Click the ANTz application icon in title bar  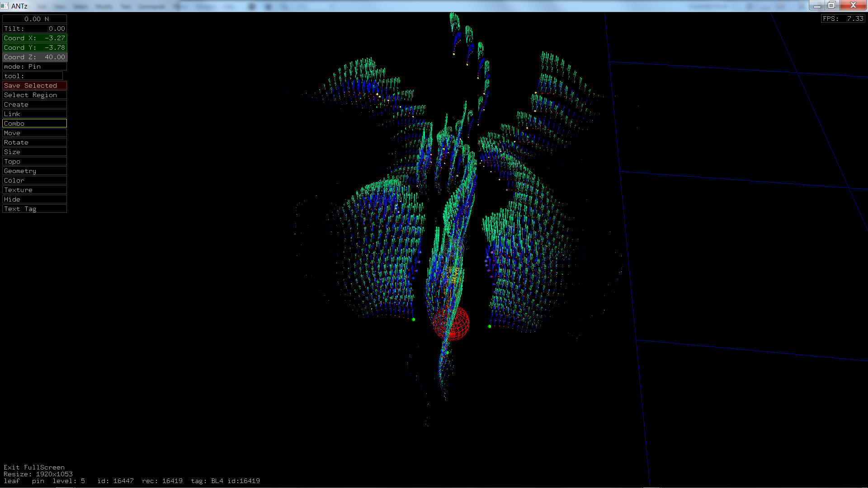click(x=5, y=6)
